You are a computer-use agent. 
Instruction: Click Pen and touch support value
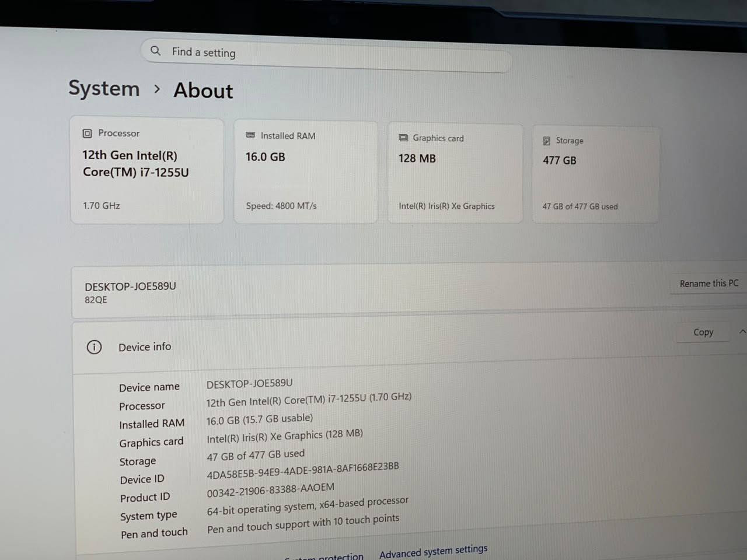(x=303, y=523)
